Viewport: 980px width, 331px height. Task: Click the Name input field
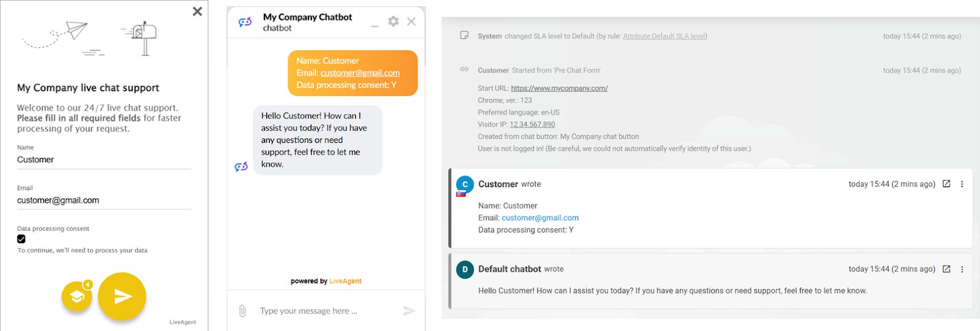pyautogui.click(x=103, y=160)
